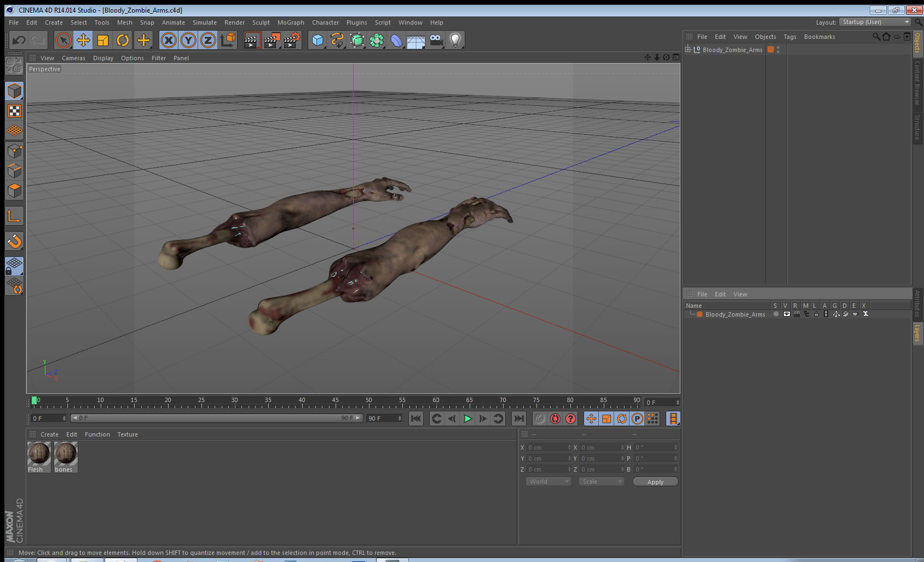Click the blue deformer icon
Viewport: 924px width, 562px height.
pyautogui.click(x=396, y=40)
